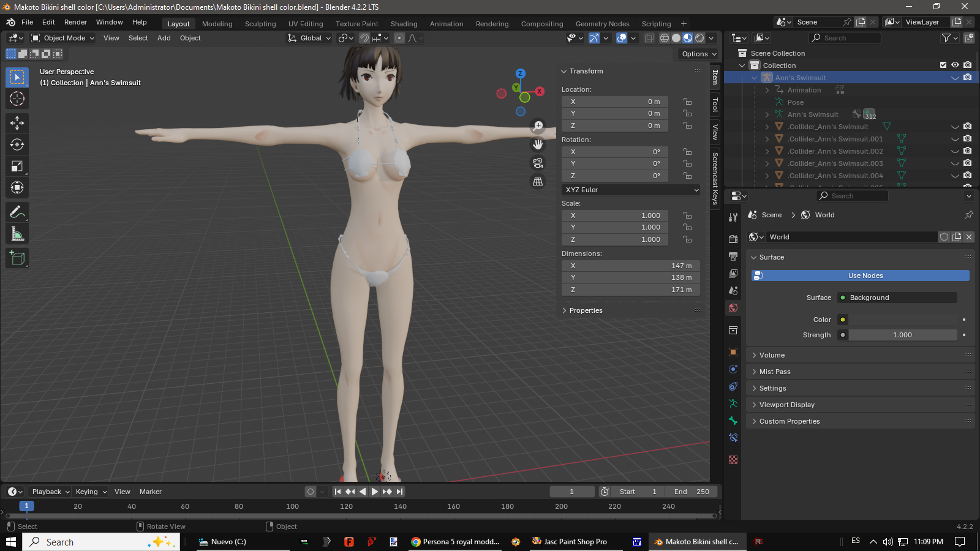Screen dimensions: 980x551
Task: Choose the combined Transform tool
Action: (17, 187)
